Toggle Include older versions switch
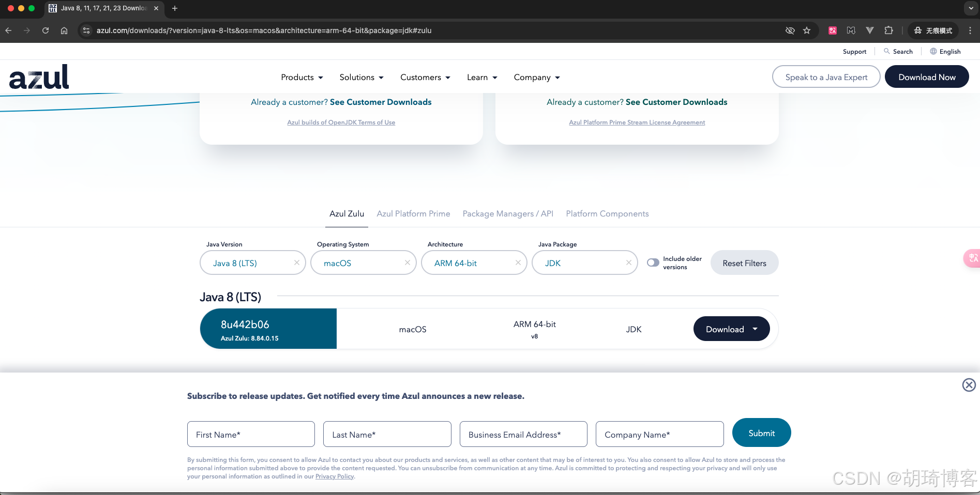 (x=653, y=262)
